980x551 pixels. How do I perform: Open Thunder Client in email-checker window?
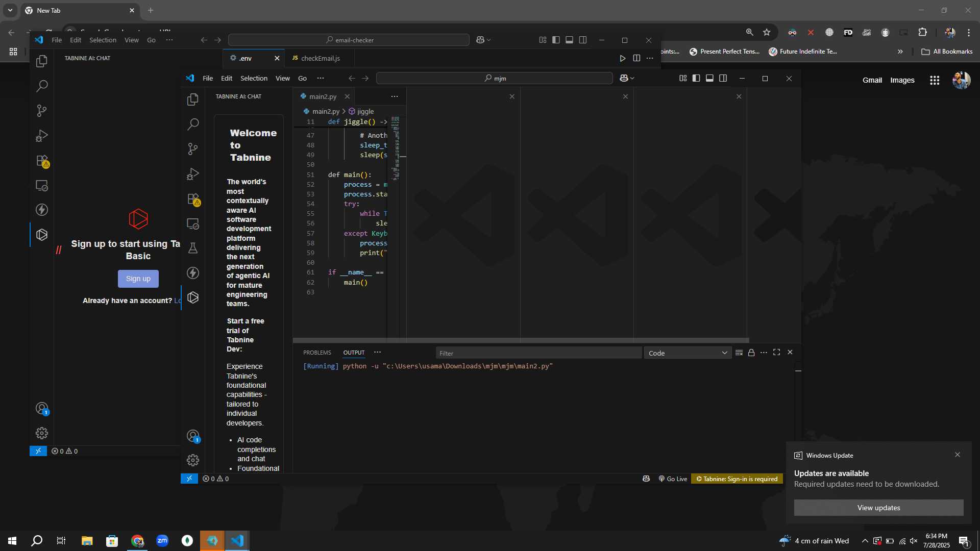pos(42,210)
